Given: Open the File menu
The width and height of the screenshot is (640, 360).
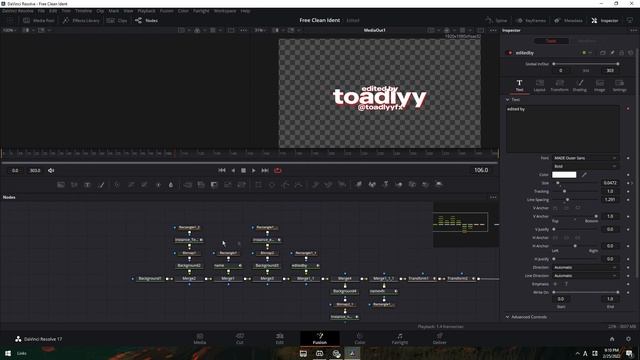Looking at the screenshot, I should coord(41,11).
